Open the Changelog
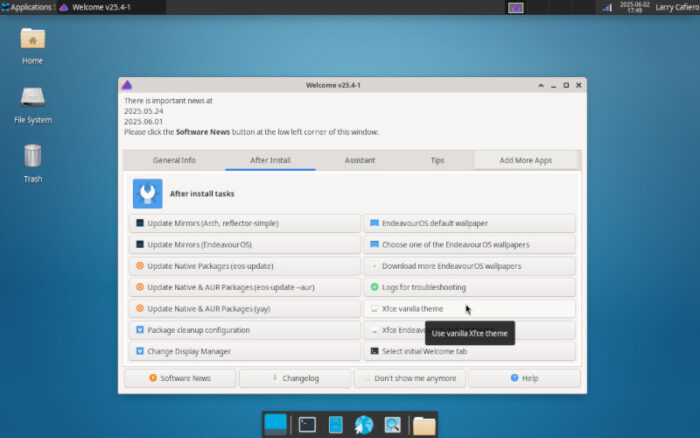Screen dimensions: 700x438 pyautogui.click(x=295, y=378)
